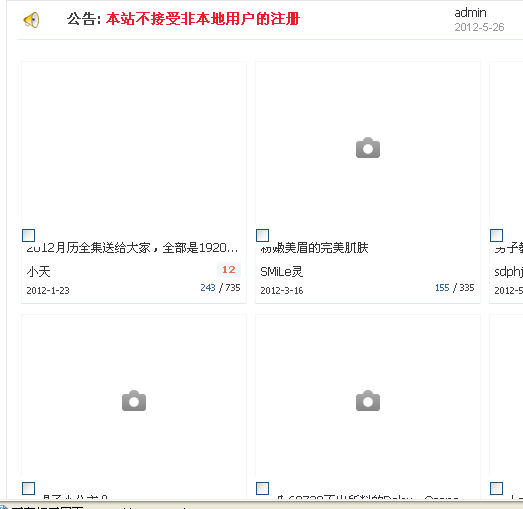Select checkbox under the bottom-left photo card

click(28, 488)
